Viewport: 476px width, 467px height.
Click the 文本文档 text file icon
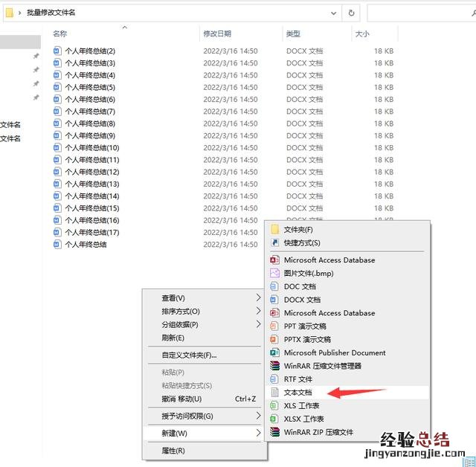click(274, 393)
